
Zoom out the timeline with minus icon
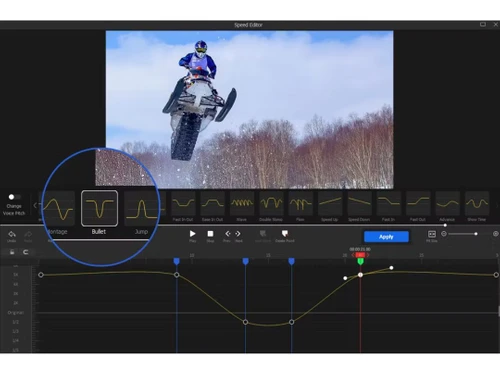tap(444, 234)
